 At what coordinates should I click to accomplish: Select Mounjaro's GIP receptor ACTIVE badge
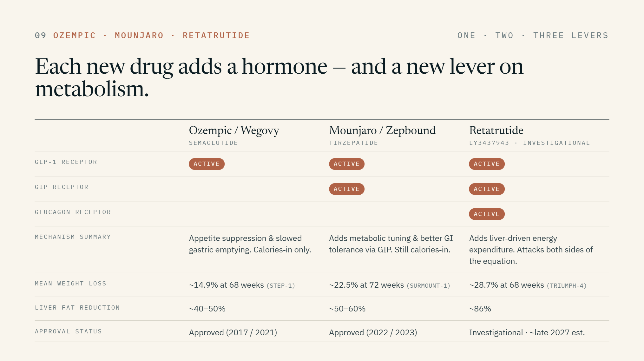346,189
